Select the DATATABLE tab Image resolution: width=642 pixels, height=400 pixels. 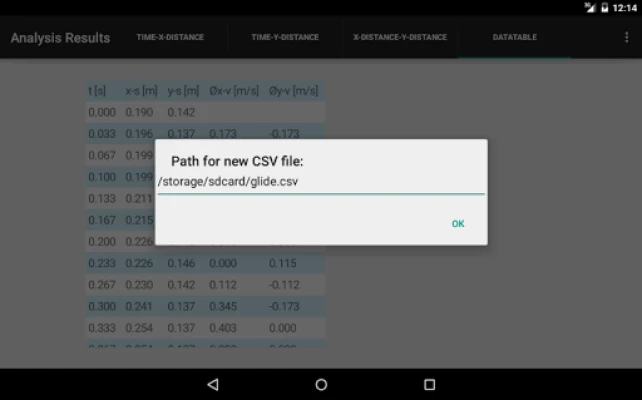coord(514,38)
